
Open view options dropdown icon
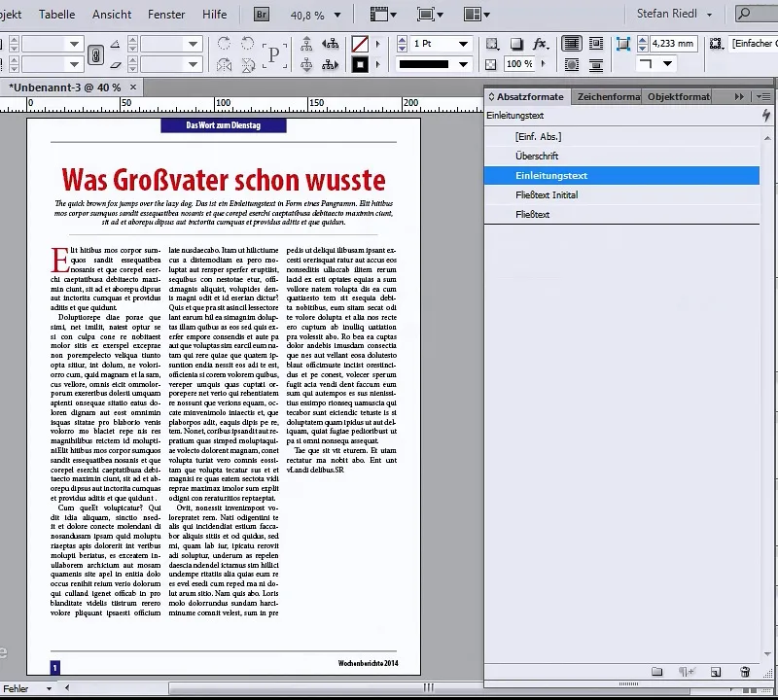pyautogui.click(x=383, y=15)
